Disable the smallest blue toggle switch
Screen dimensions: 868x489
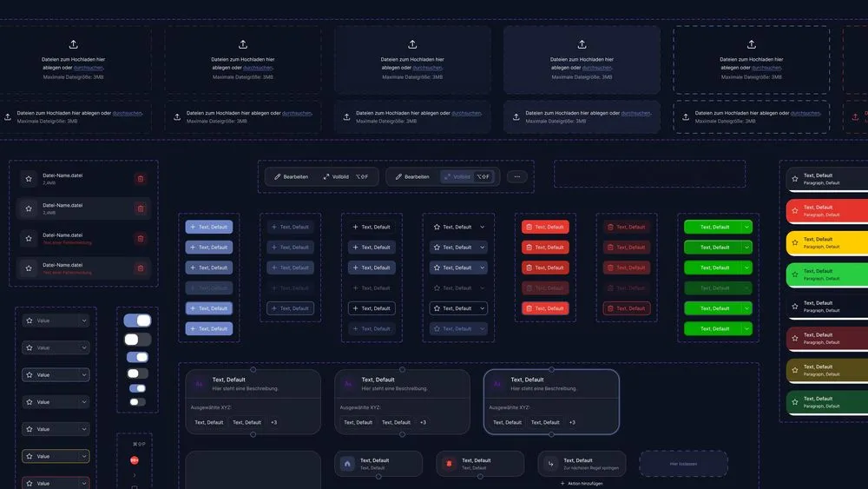(137, 388)
